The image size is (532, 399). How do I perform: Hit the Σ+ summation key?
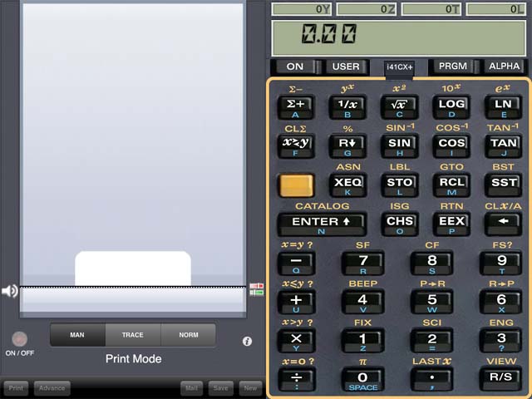click(296, 107)
